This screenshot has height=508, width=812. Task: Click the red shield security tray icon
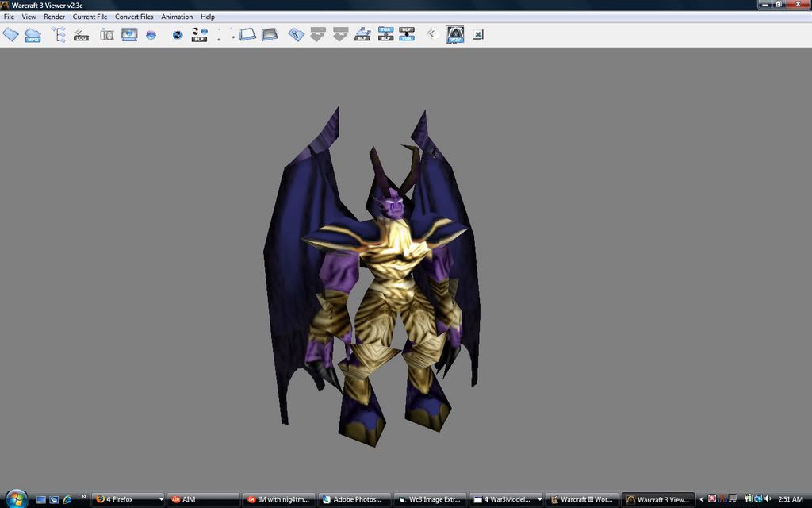tap(712, 498)
